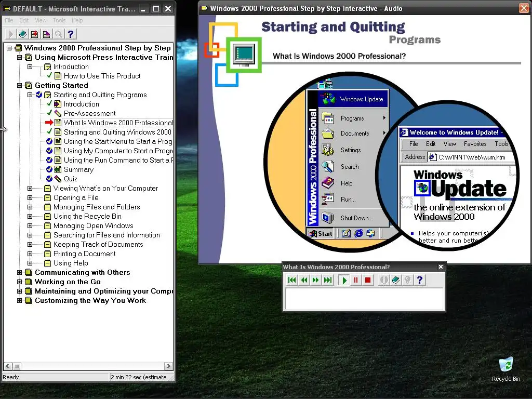Select What Is Windows 2000 Professional lesson
The image size is (532, 399).
tap(118, 123)
